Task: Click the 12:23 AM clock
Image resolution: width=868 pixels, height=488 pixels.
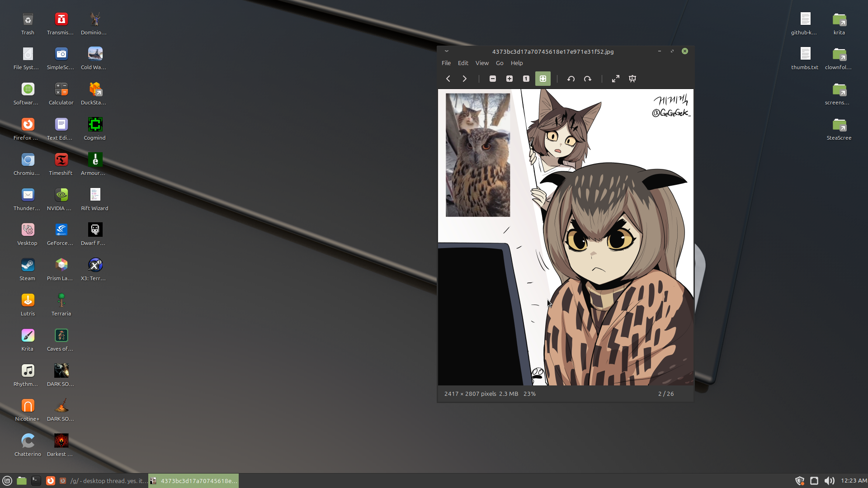Action: click(x=854, y=481)
